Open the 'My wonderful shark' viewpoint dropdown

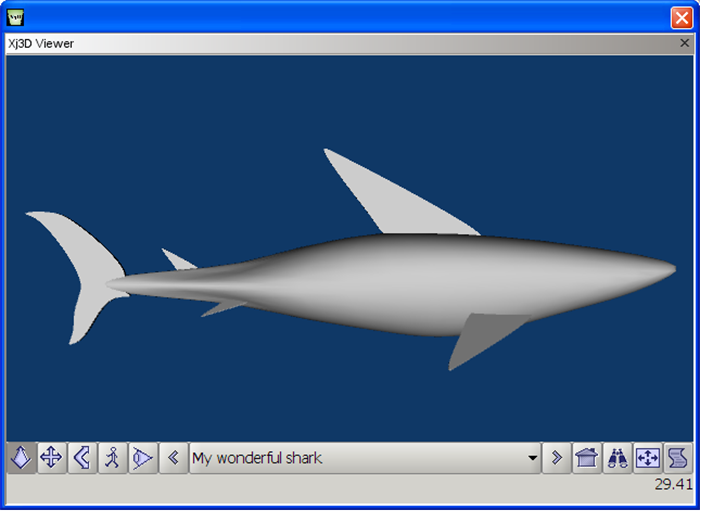(x=365, y=458)
